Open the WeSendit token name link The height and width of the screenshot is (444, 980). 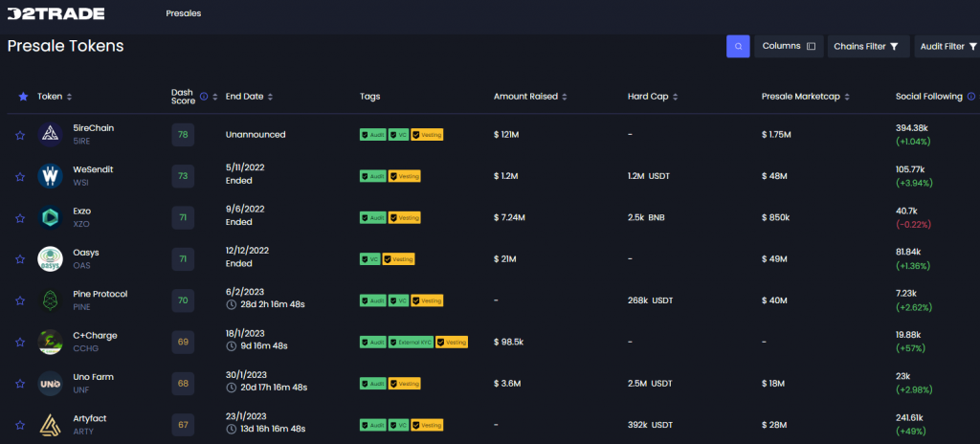coord(93,169)
